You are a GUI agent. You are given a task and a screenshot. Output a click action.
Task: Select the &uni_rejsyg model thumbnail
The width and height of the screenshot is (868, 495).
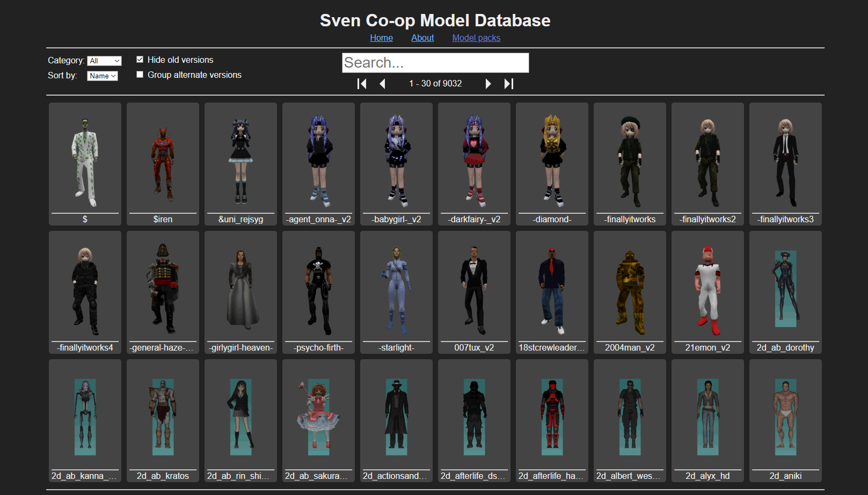pos(240,164)
